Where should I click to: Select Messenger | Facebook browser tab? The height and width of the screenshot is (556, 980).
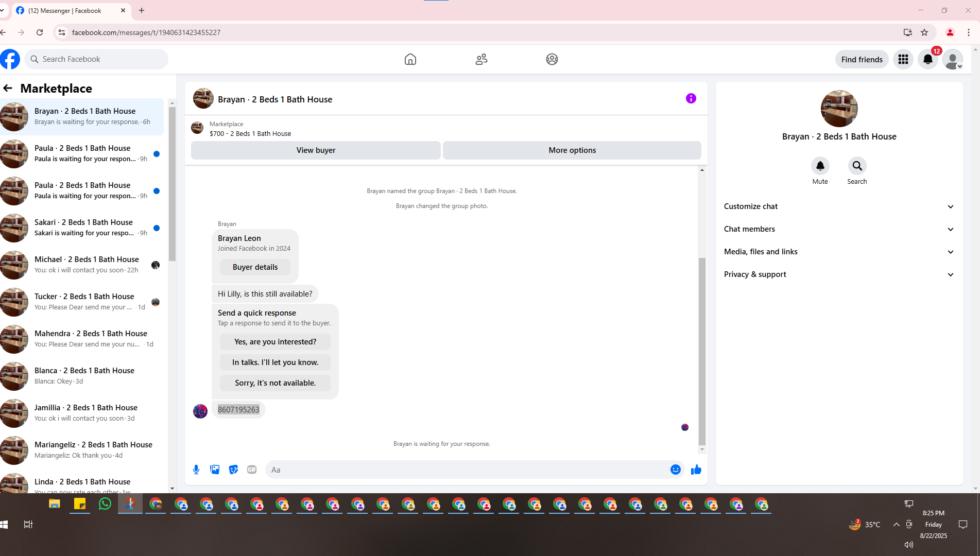tap(71, 10)
